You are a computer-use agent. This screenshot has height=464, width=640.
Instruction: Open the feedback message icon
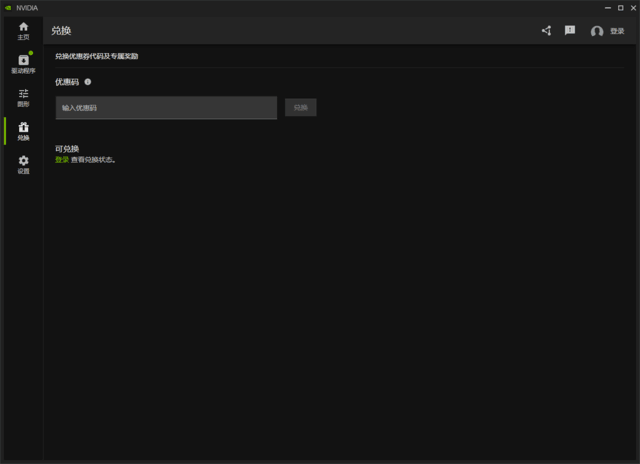pos(570,31)
